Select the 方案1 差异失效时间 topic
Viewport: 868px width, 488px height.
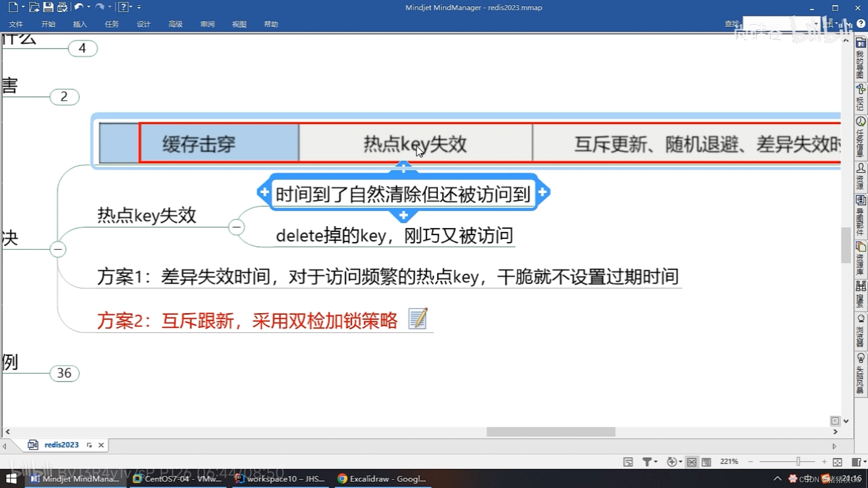click(x=388, y=277)
